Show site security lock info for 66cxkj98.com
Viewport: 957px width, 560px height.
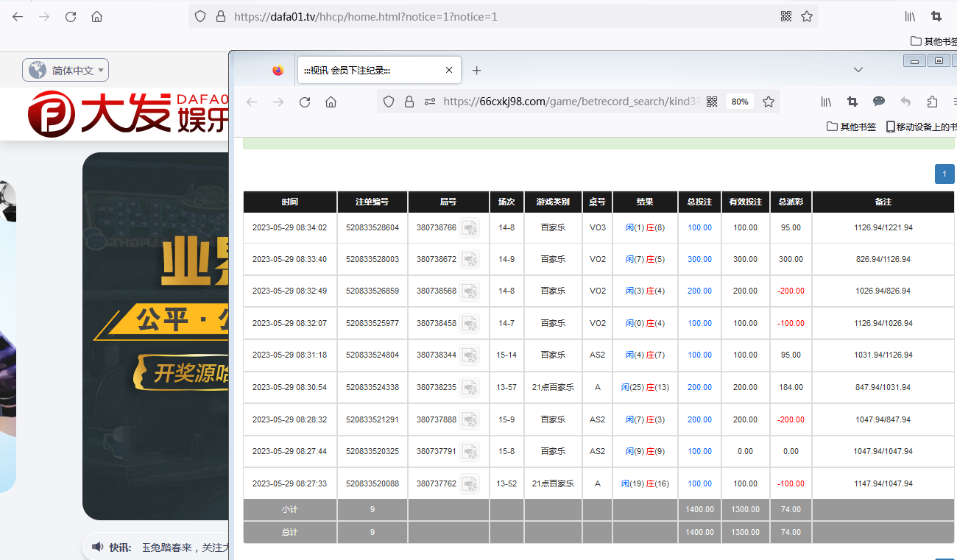[409, 102]
